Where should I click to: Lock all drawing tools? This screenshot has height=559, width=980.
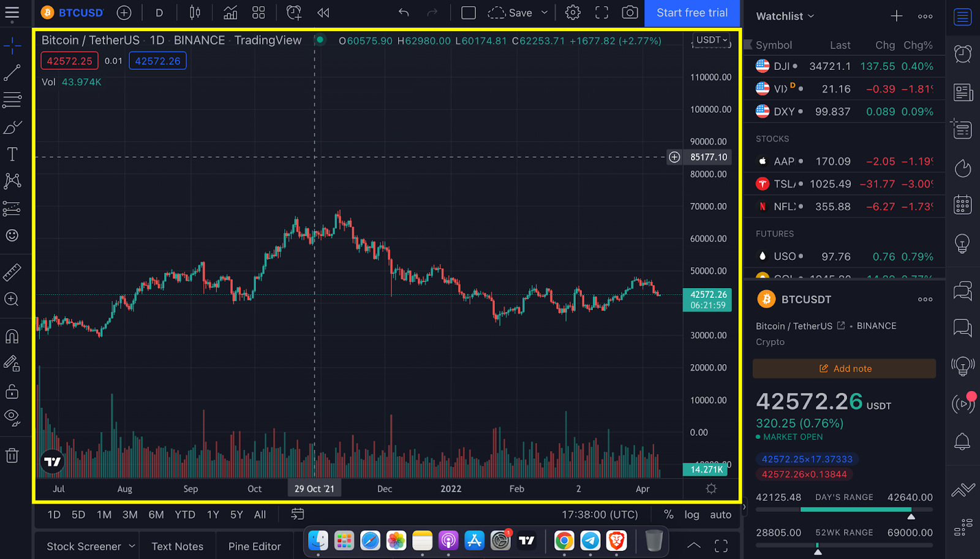click(12, 391)
